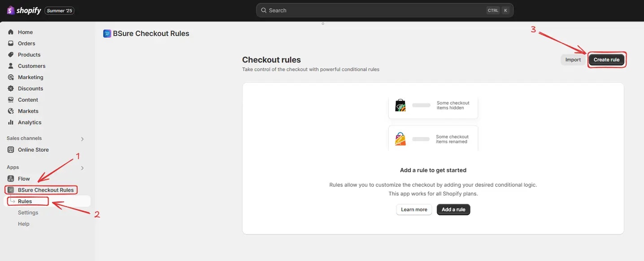The width and height of the screenshot is (644, 261).
Task: Expand the Sales channels chevron
Action: [82, 139]
